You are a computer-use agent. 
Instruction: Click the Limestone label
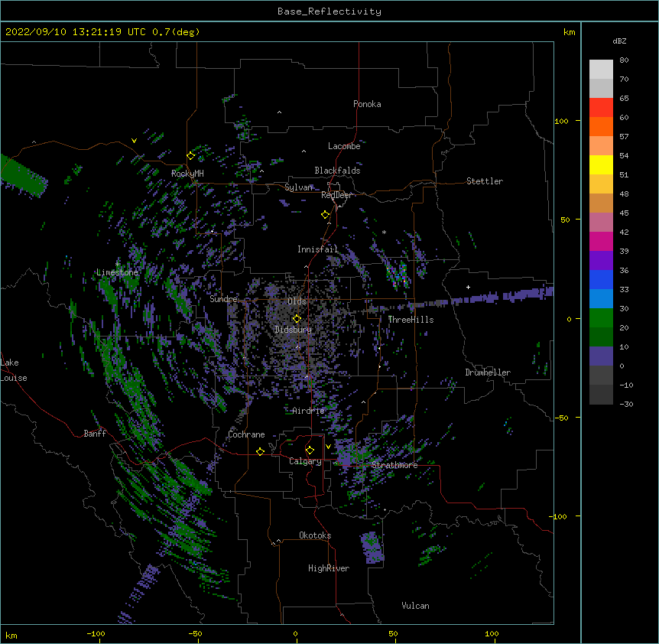[x=117, y=272]
